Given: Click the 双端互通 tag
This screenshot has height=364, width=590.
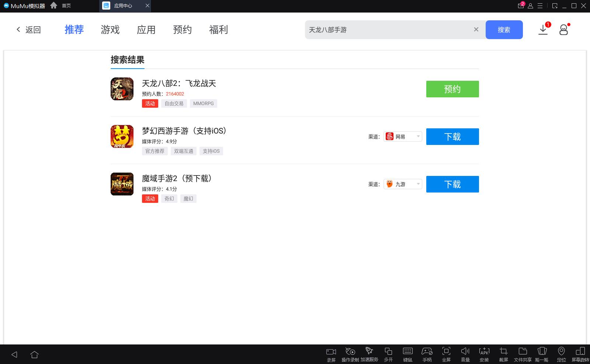Looking at the screenshot, I should point(184,151).
